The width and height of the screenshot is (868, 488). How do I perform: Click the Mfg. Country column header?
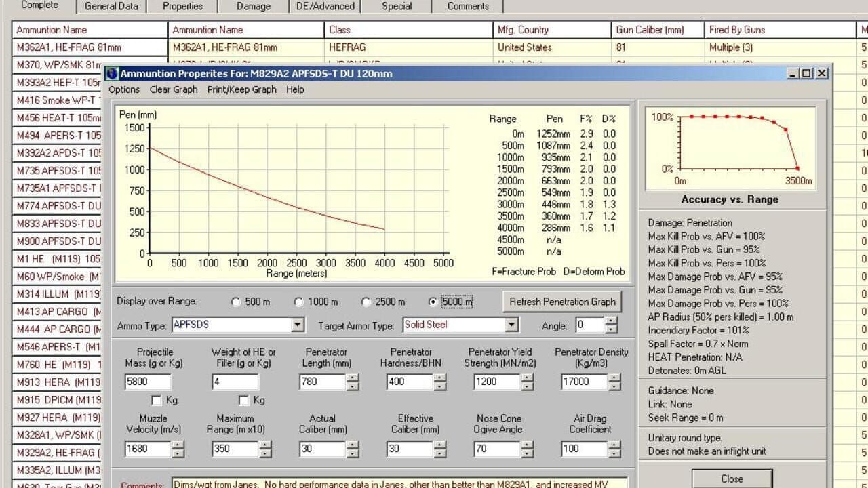(x=552, y=30)
